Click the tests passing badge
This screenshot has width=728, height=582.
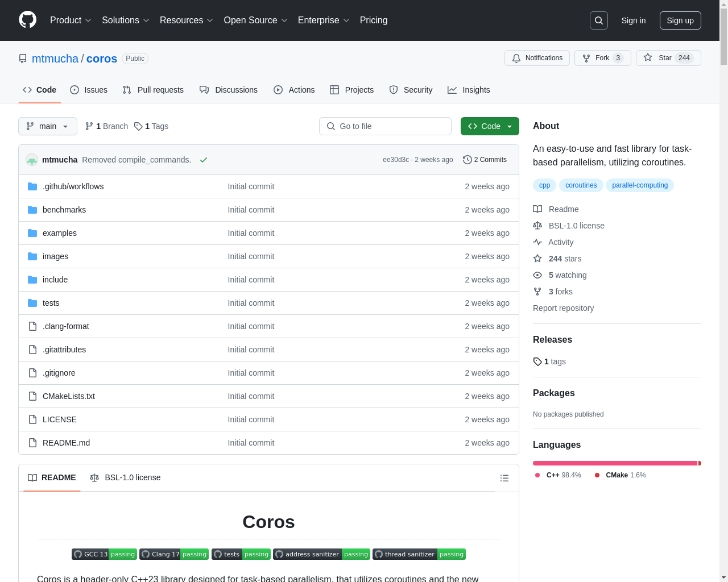tap(241, 554)
